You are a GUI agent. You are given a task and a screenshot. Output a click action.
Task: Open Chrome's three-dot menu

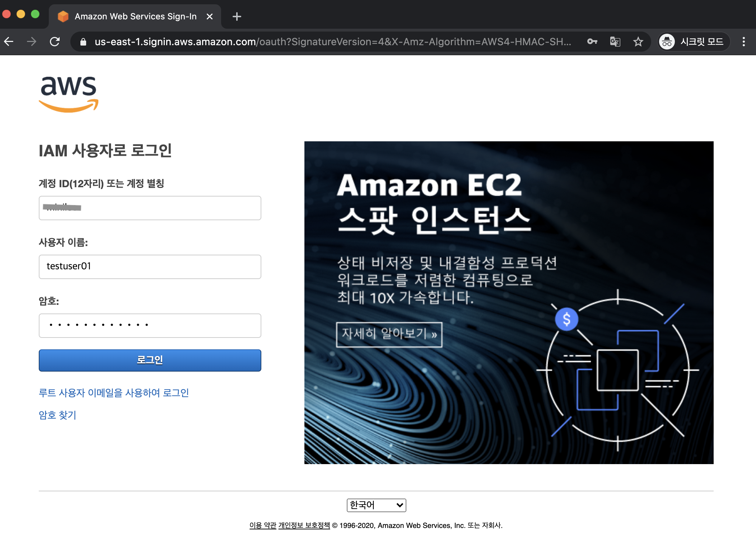click(743, 42)
